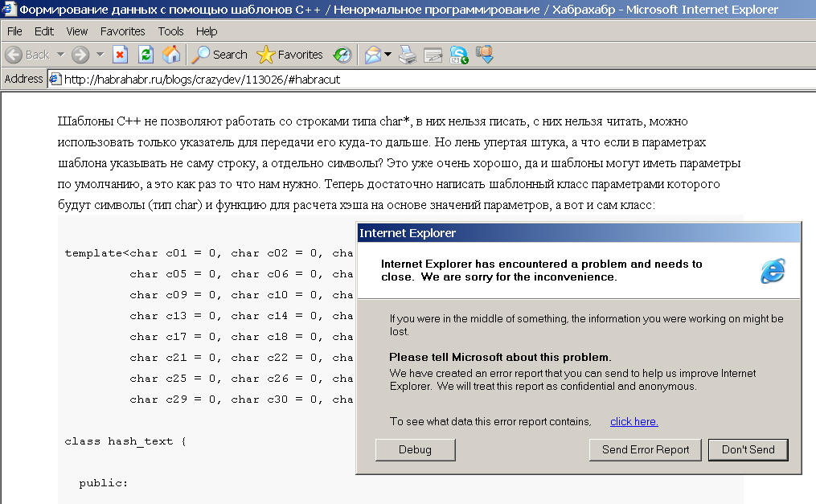Click the Internet Explorer logo in the dialog

tap(773, 270)
